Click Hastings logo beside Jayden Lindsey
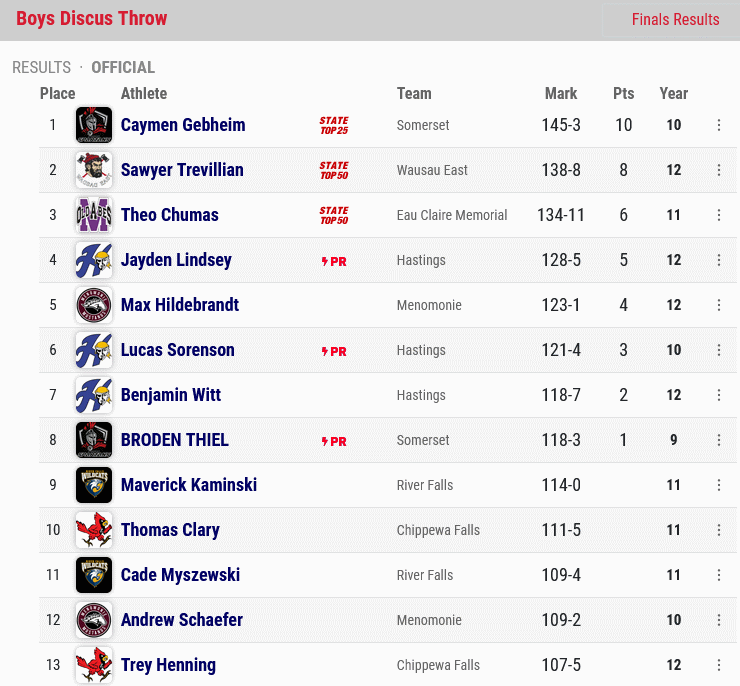This screenshot has height=686, width=740. 94,260
